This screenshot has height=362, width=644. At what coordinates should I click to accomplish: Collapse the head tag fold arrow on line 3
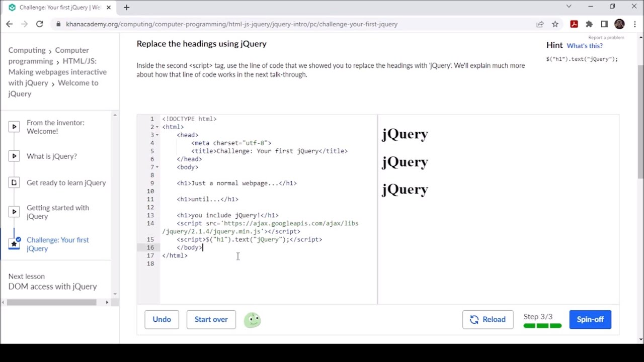tap(157, 135)
